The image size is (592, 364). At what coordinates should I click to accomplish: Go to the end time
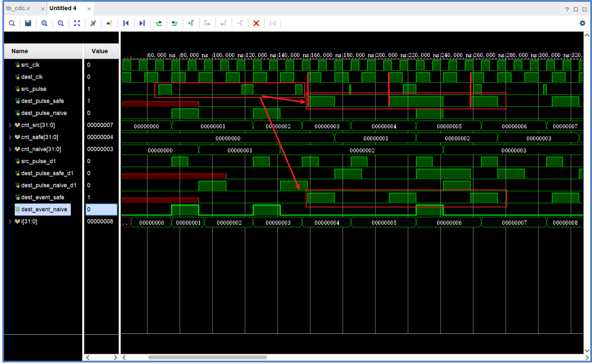142,23
